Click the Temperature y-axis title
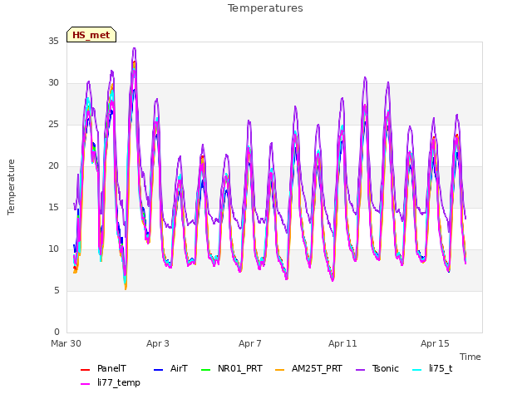This screenshot has width=532, height=399. pos(11,187)
